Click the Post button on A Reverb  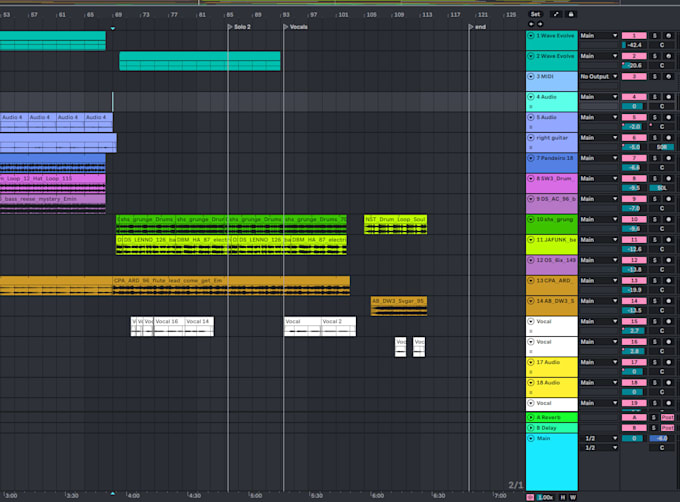667,417
